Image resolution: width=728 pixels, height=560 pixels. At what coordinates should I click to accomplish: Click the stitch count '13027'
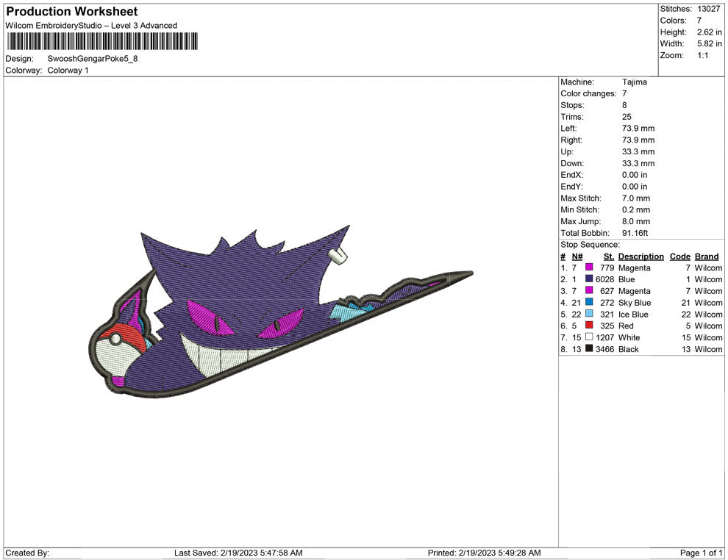[708, 9]
